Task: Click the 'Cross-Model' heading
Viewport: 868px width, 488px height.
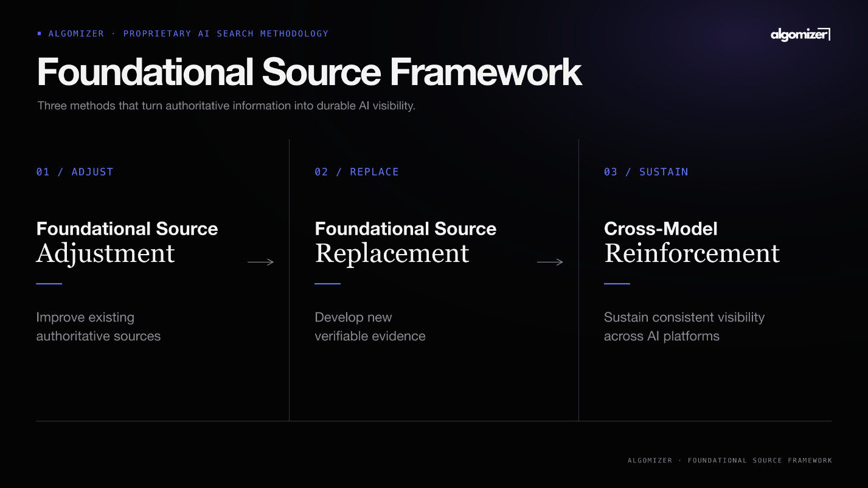Action: click(x=661, y=229)
